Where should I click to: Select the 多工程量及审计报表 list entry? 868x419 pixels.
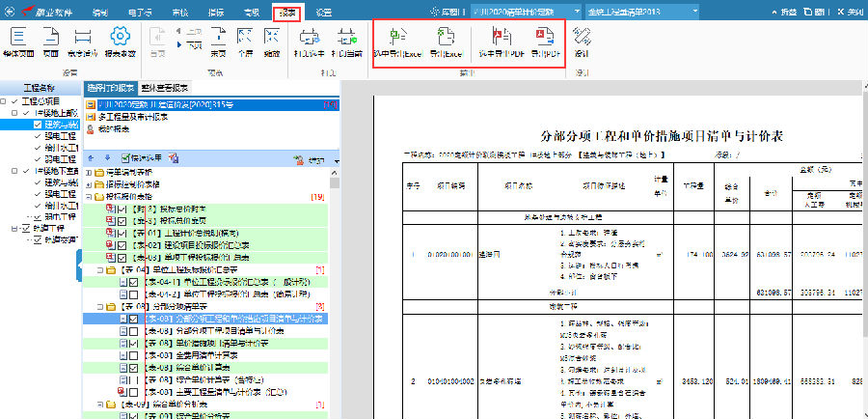[126, 115]
